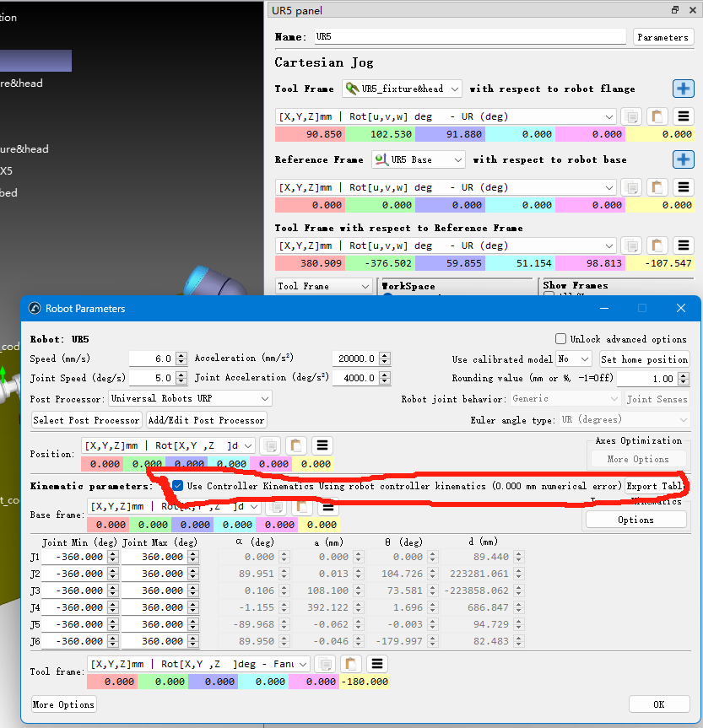This screenshot has height=728, width=703.
Task: Float the UR5 panel using the undock icon
Action: click(674, 10)
